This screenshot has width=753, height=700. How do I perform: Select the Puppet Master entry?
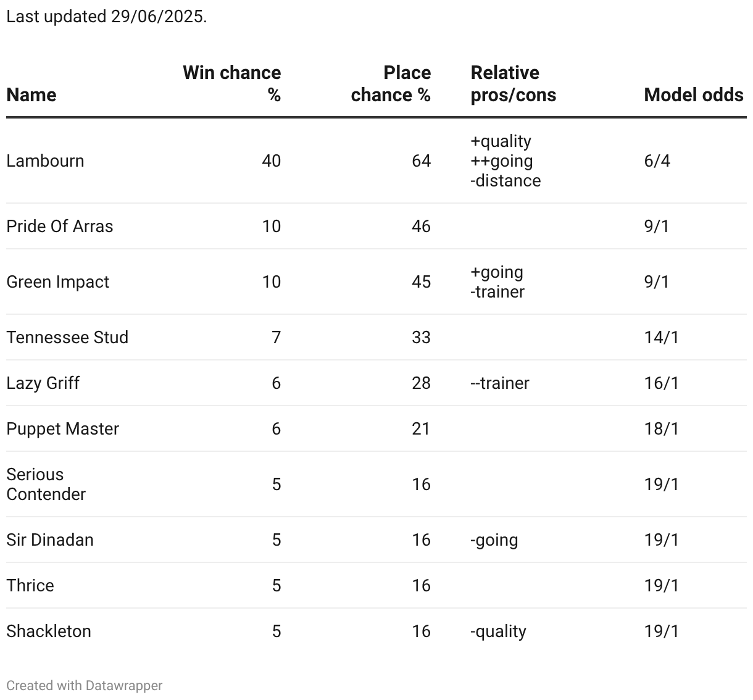(x=62, y=429)
